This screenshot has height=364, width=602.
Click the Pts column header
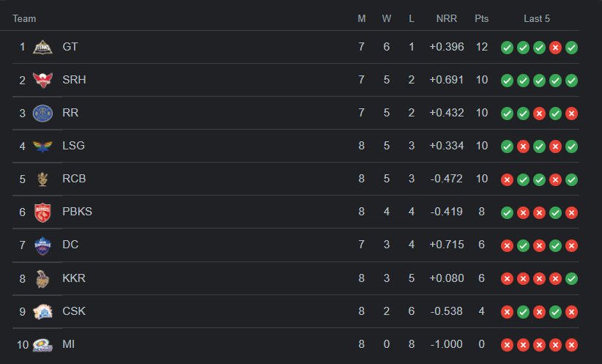[481, 18]
